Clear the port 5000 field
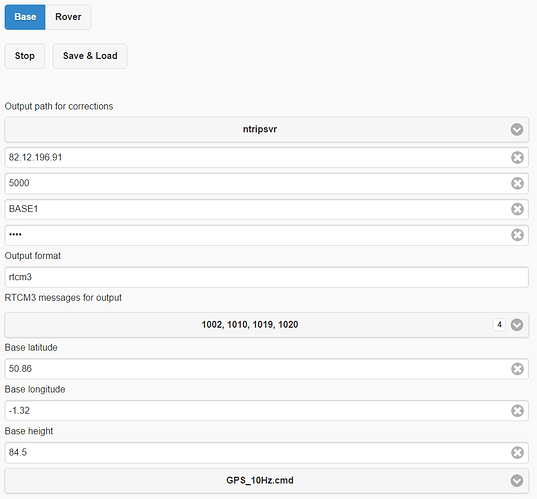Screen dimensions: 537x499 [517, 183]
